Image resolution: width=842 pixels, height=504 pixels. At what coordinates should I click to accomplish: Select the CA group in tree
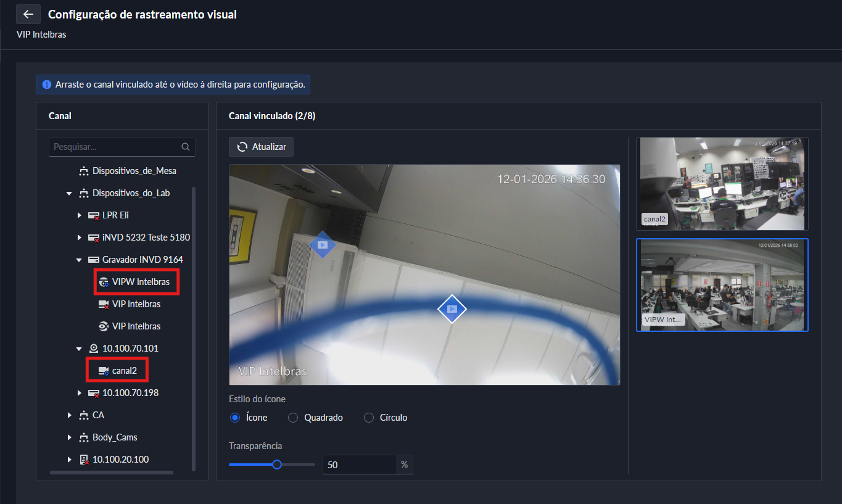98,415
